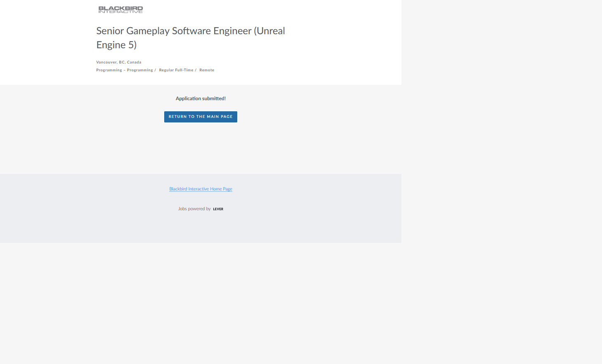The image size is (602, 364).
Task: Click the word "Engine" on title's second line
Action: pos(111,45)
